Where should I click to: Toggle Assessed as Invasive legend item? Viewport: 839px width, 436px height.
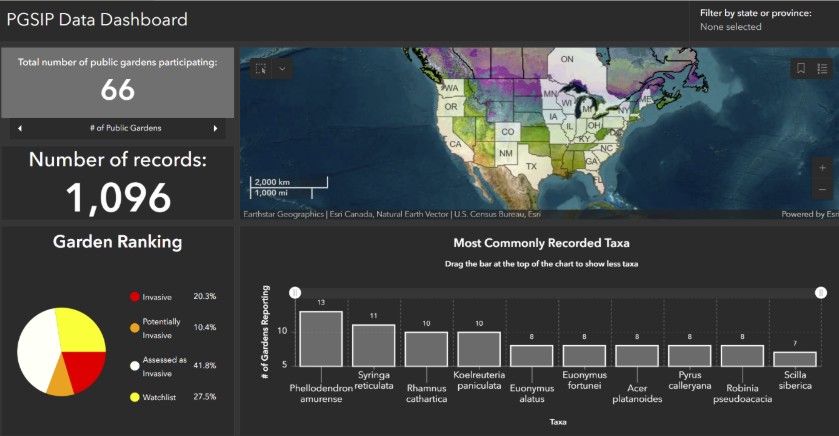coord(134,366)
